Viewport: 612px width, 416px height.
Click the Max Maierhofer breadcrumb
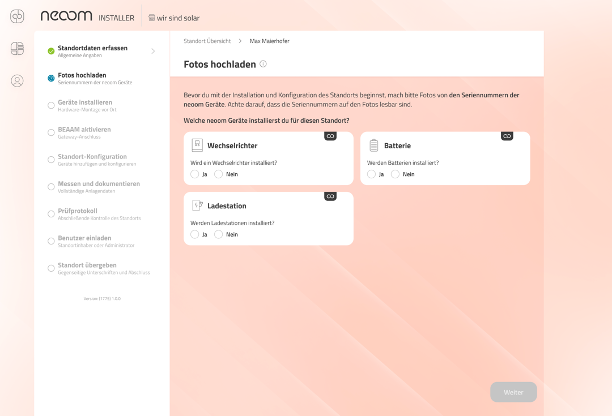[x=269, y=41]
